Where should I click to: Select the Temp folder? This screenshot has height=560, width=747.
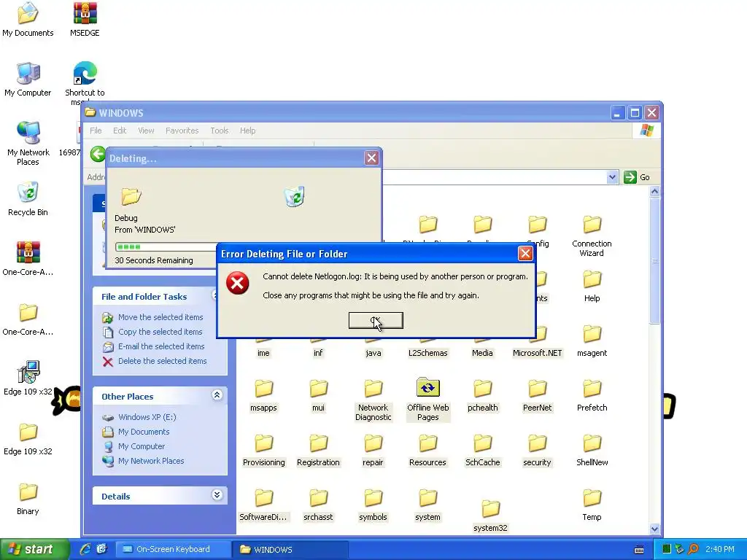(x=592, y=505)
